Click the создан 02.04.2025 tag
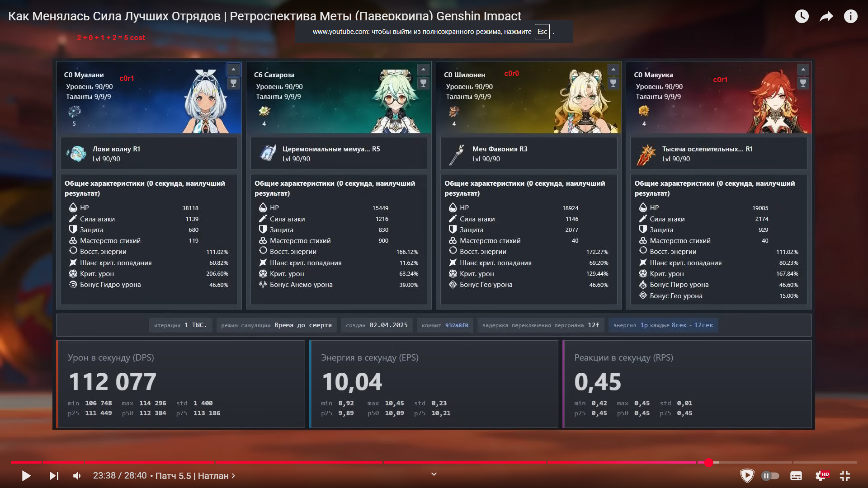Screen dimensions: 868x488 377,325
